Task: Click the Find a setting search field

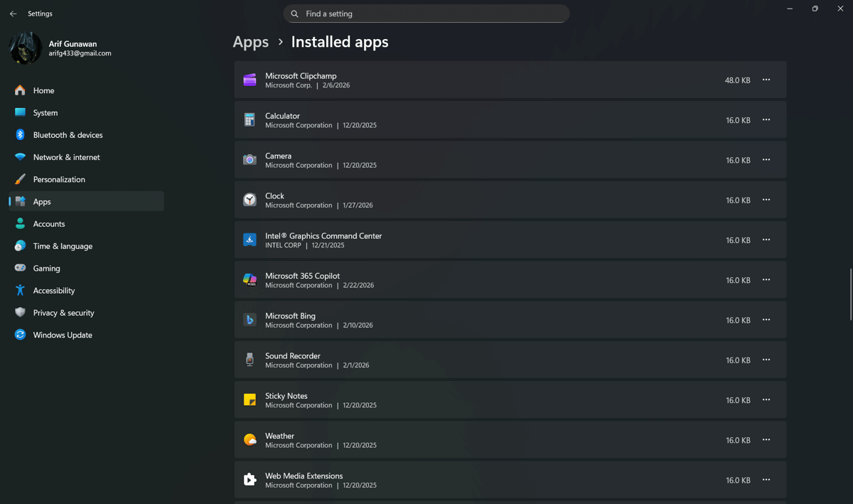Action: click(426, 14)
